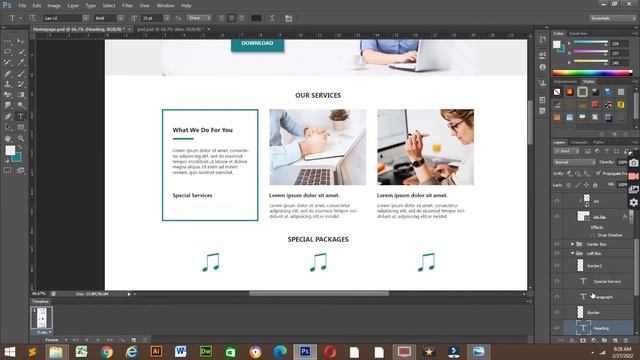640x360 pixels.
Task: Click the layer mask icon at Layers bottom
Action: tap(583, 340)
